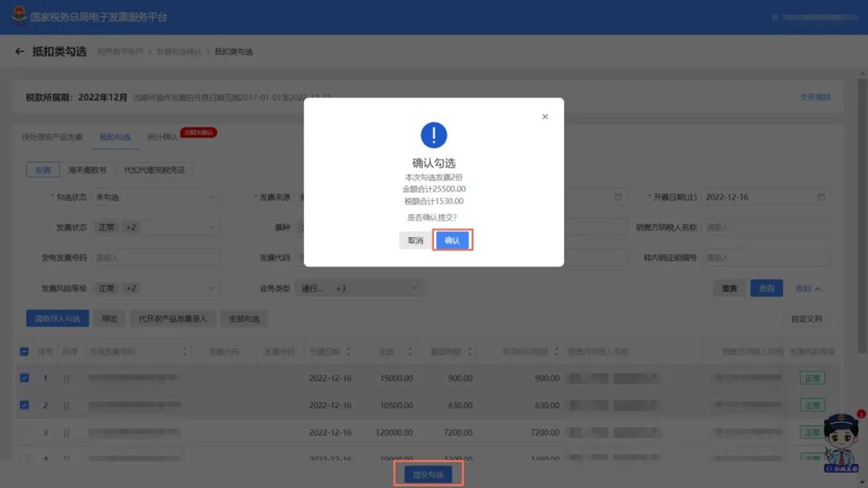868x488 pixels.
Task: Click the back arrow beside 抵扣类勾选
Action: tap(20, 51)
